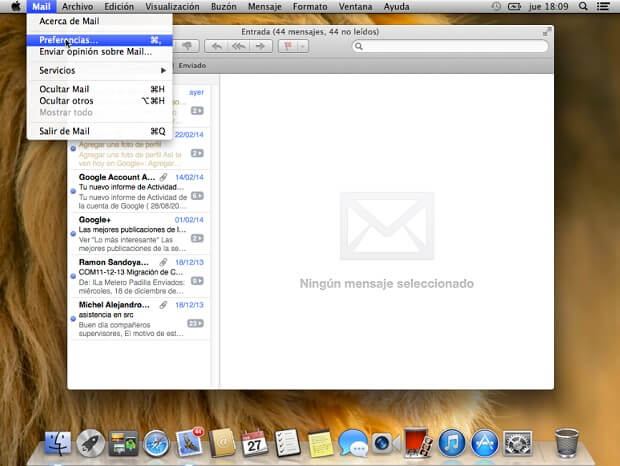Open the Ventana menu

point(355,7)
